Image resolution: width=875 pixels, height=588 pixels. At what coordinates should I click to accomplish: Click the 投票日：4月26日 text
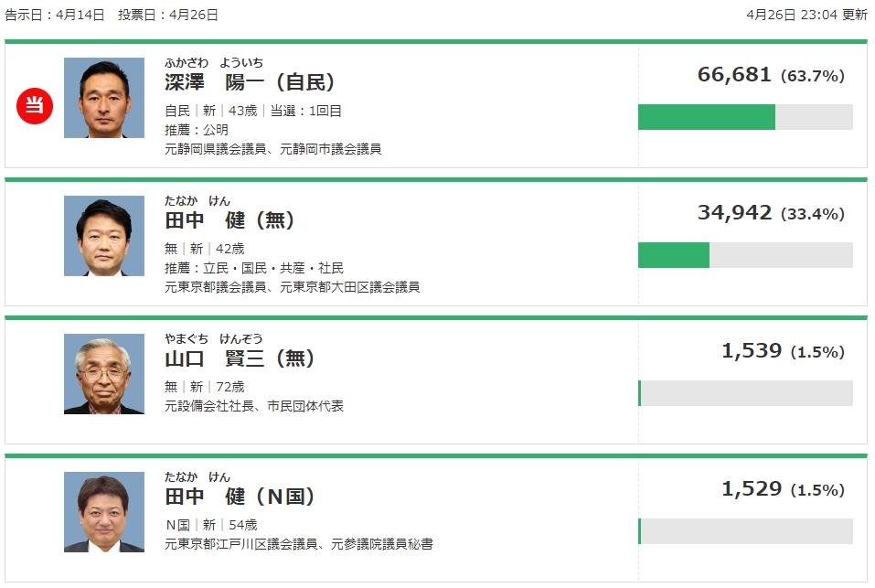click(x=168, y=15)
